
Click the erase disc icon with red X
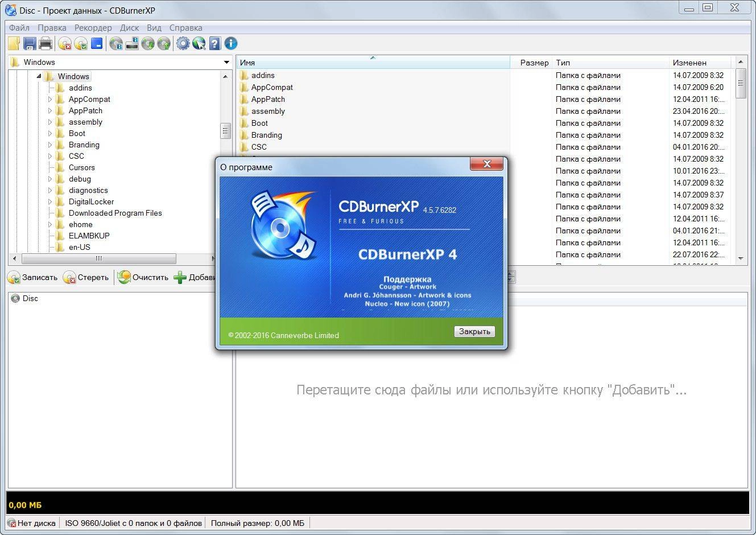(65, 43)
